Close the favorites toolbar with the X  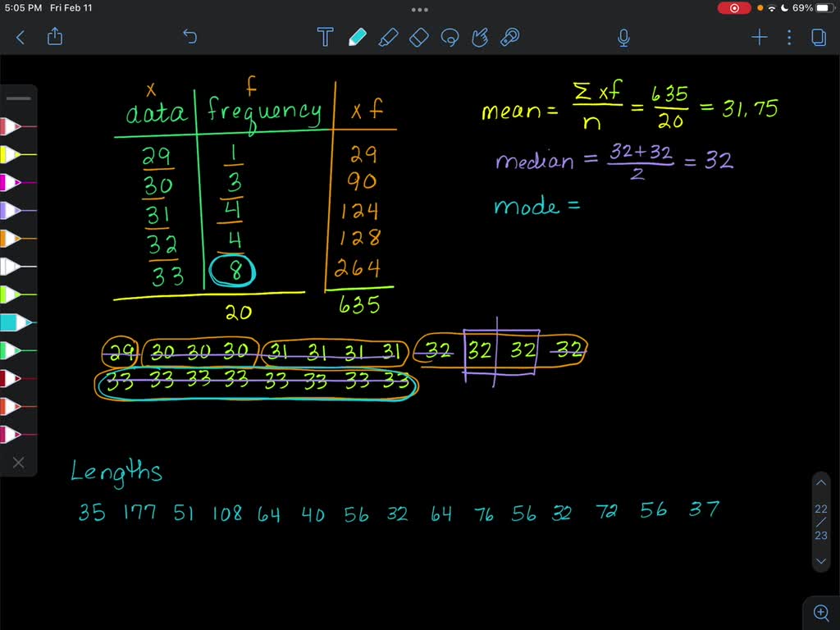tap(19, 462)
